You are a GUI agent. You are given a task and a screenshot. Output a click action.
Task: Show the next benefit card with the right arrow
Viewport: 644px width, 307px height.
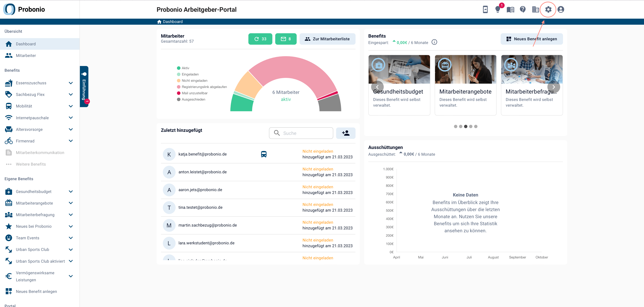click(554, 87)
